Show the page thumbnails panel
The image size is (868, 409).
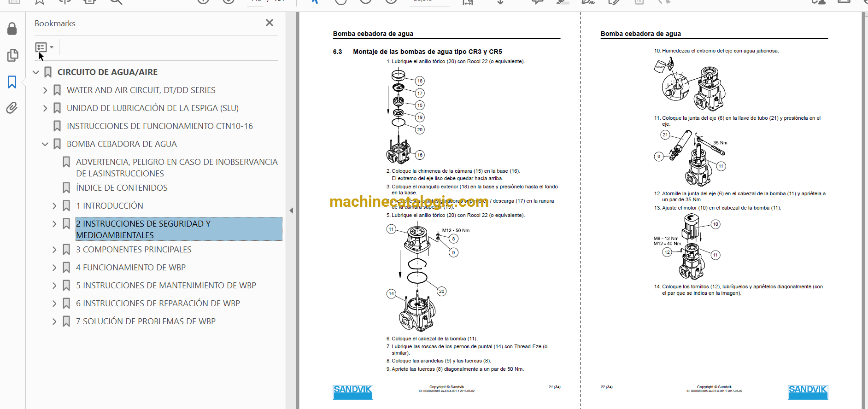[x=12, y=55]
